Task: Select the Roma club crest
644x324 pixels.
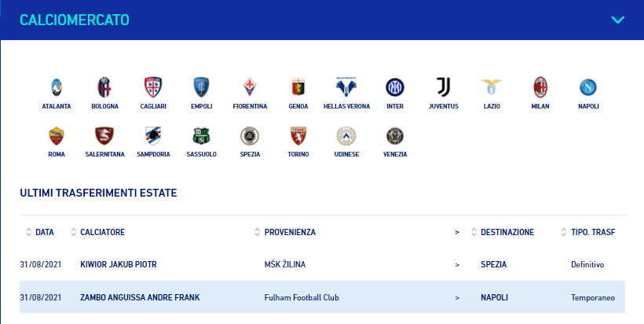Action: tap(57, 136)
